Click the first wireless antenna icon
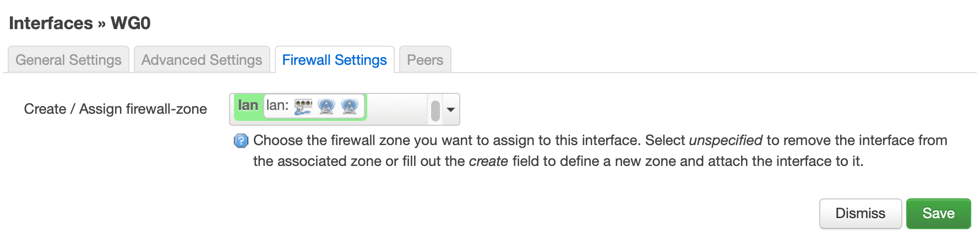 coord(326,106)
